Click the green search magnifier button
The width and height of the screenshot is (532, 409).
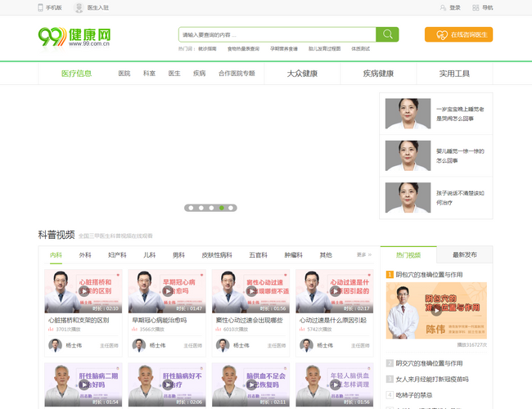[x=387, y=34]
